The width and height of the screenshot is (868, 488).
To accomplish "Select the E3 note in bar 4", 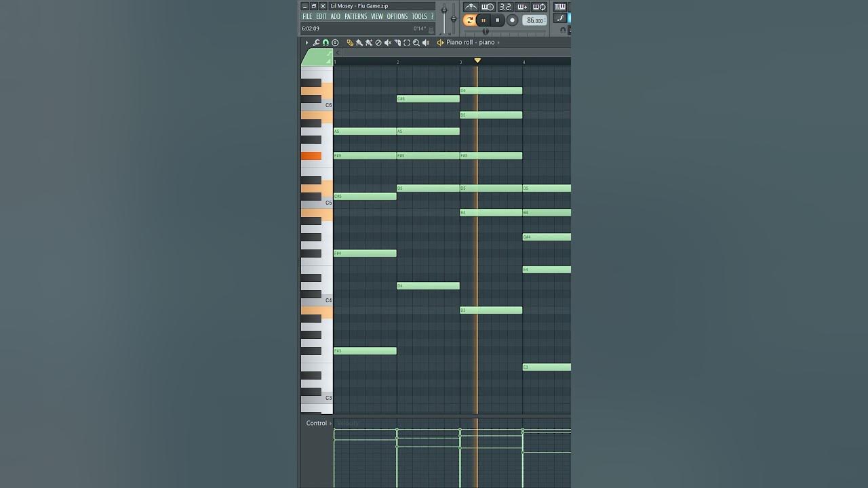I will pos(547,367).
